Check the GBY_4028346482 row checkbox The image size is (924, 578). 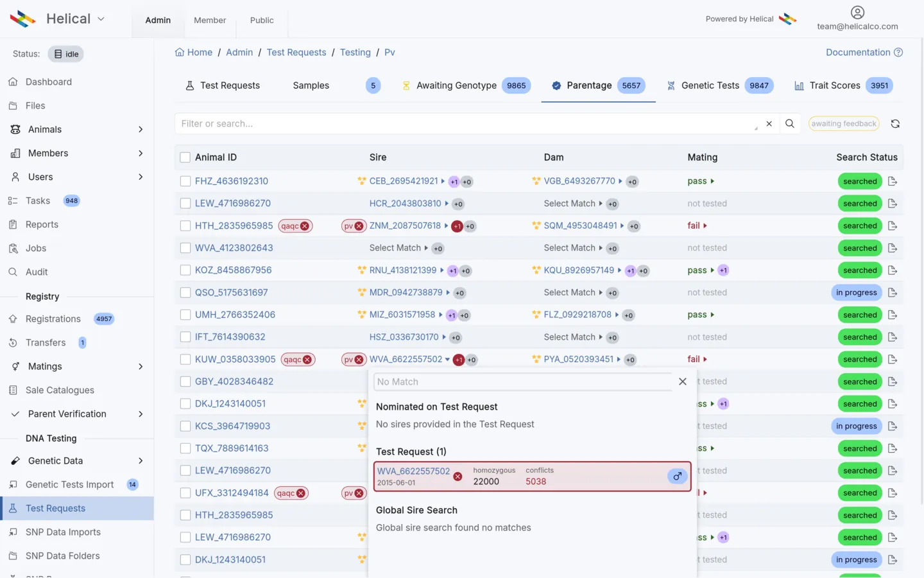[185, 381]
